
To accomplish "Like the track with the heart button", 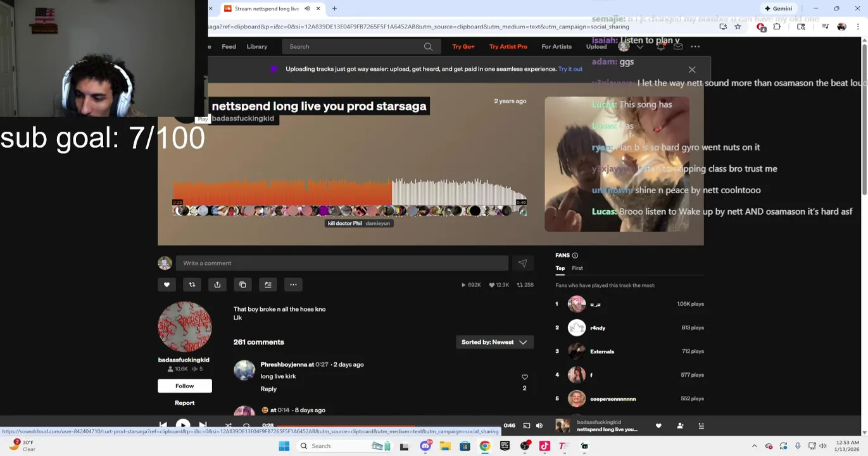I will pyautogui.click(x=167, y=285).
